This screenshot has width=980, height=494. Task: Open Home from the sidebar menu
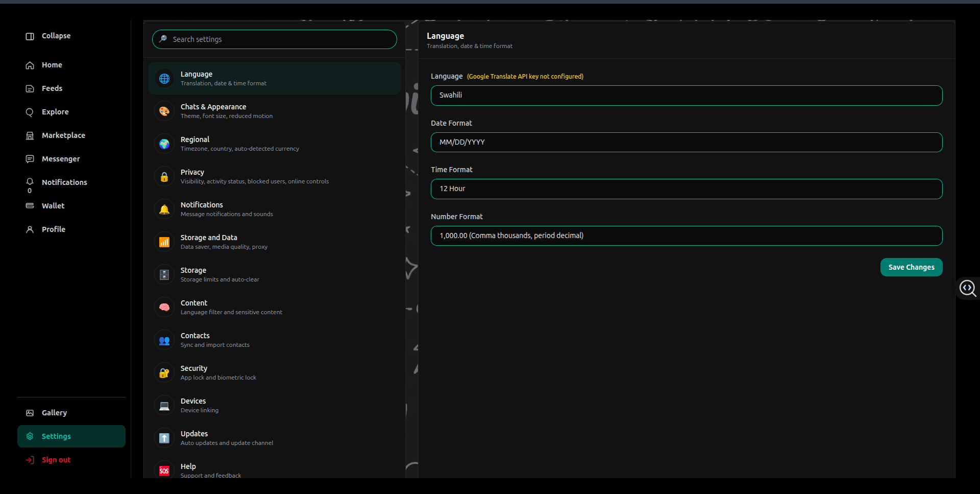coord(71,65)
